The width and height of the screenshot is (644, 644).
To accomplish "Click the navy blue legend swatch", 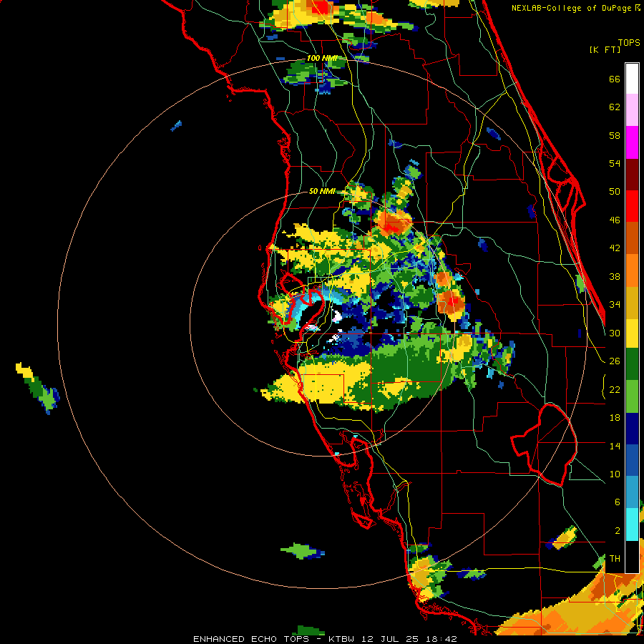I will pyautogui.click(x=632, y=429).
